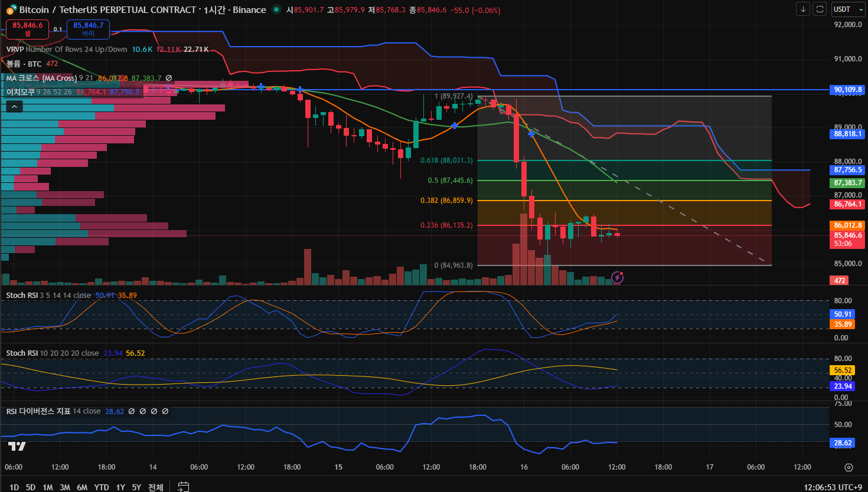Select the 1D time range

[x=14, y=487]
